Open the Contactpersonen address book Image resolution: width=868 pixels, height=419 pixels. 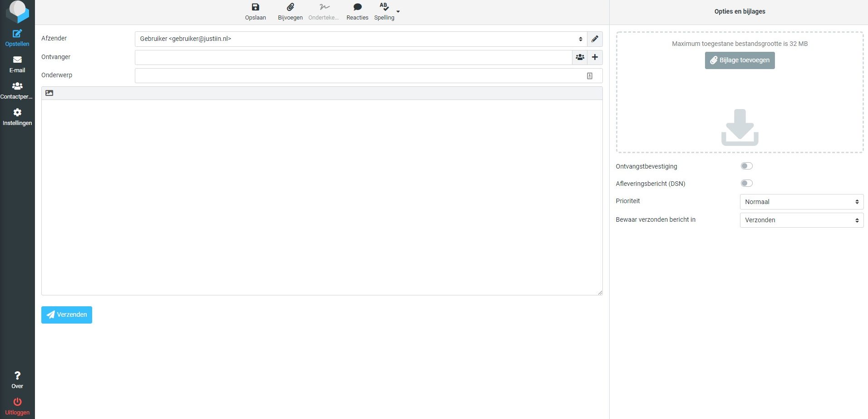click(17, 91)
